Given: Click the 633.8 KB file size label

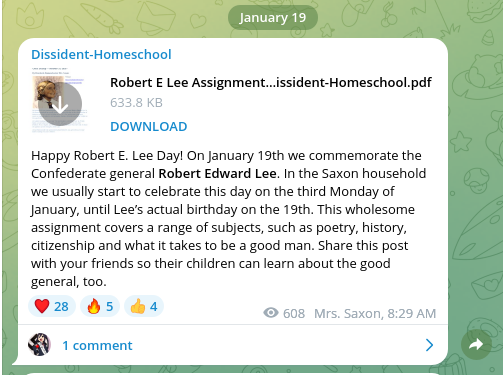Looking at the screenshot, I should (136, 103).
